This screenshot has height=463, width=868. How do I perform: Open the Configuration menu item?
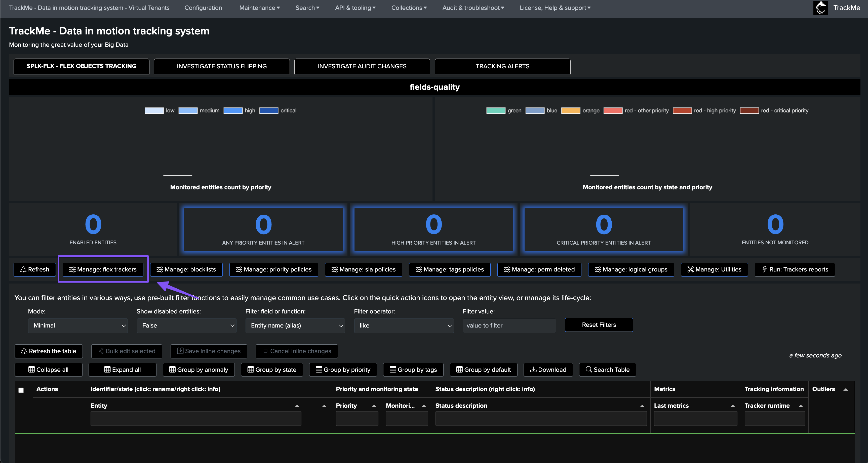click(x=203, y=8)
